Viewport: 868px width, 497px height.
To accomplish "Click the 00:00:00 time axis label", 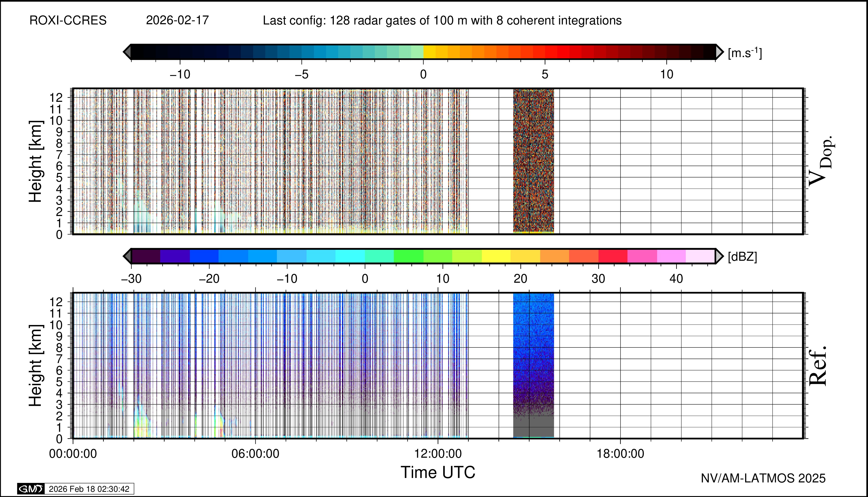I will click(73, 454).
